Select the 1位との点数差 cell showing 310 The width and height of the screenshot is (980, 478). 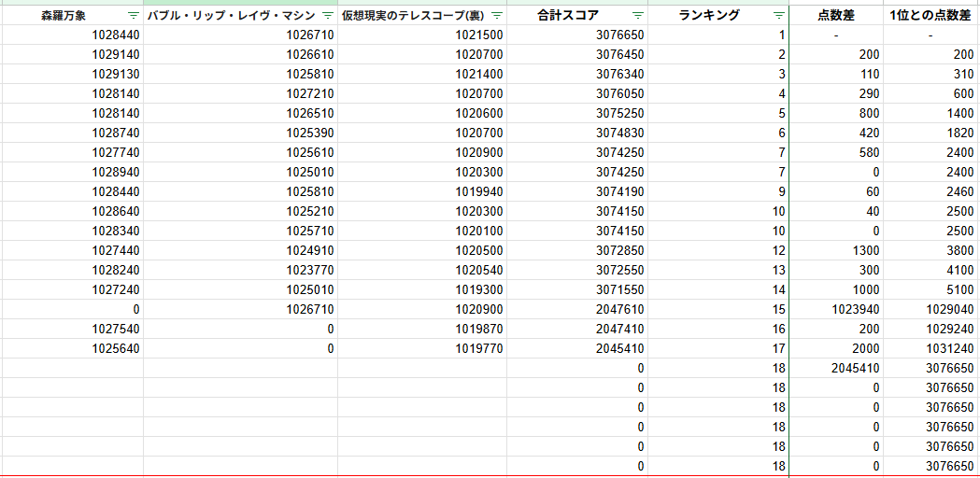[931, 75]
